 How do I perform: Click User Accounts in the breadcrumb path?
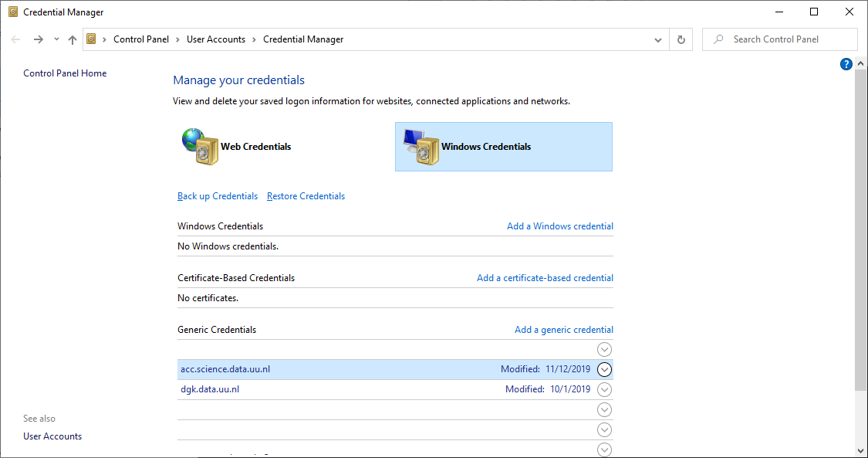(x=216, y=39)
